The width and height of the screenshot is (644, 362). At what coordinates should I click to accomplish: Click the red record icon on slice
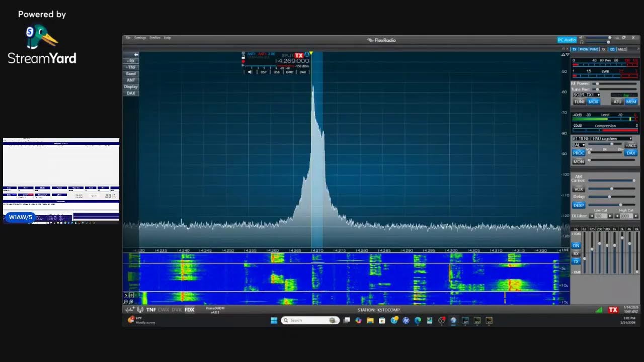243,62
